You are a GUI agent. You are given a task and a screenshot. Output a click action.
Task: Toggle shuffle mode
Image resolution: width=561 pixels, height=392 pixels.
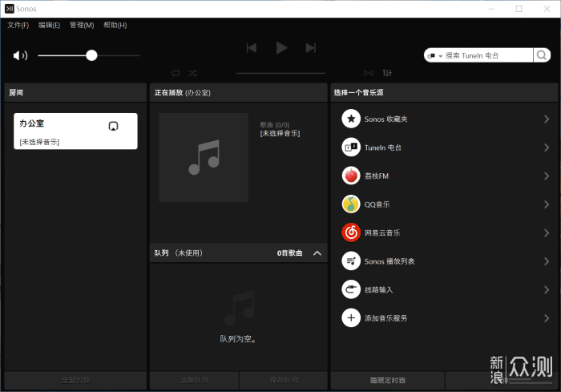(x=192, y=73)
